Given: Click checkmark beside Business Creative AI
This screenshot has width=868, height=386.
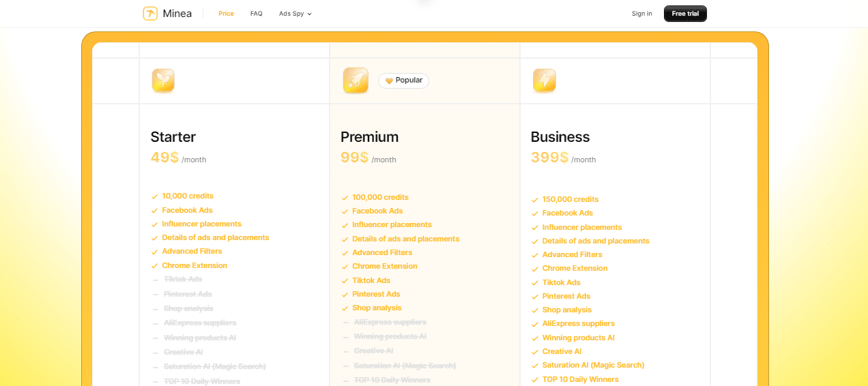Looking at the screenshot, I should [x=535, y=352].
